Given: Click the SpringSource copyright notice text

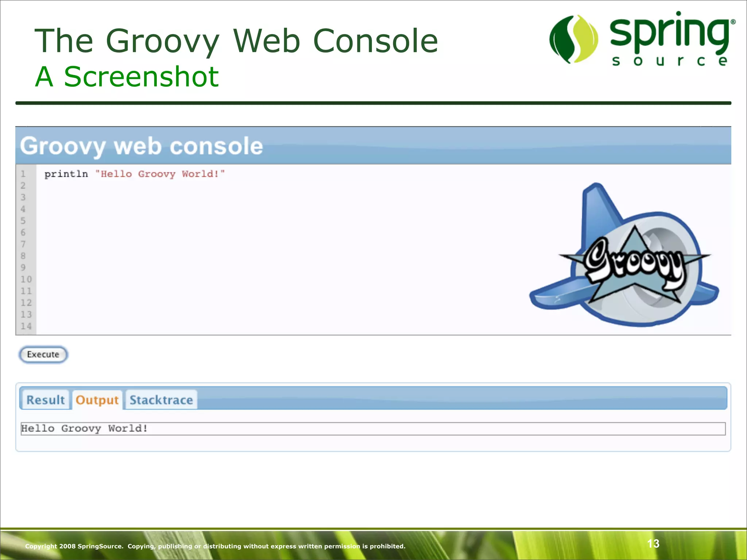Looking at the screenshot, I should pos(215,546).
